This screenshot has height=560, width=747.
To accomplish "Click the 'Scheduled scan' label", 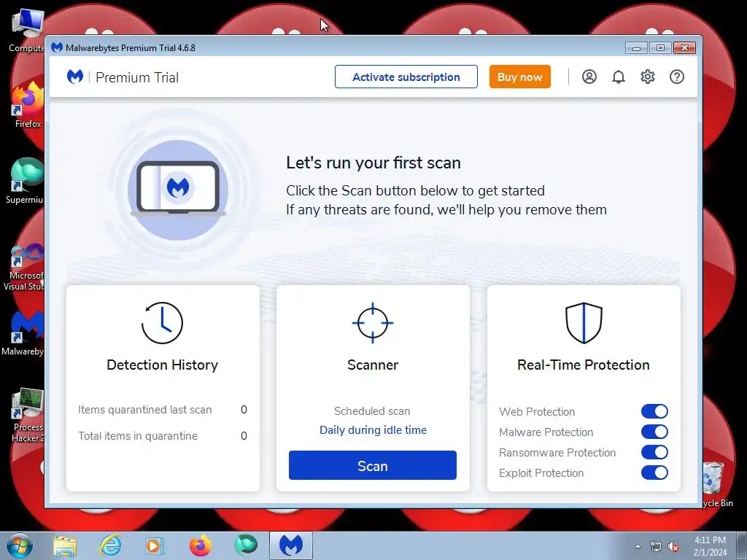I will 372,411.
